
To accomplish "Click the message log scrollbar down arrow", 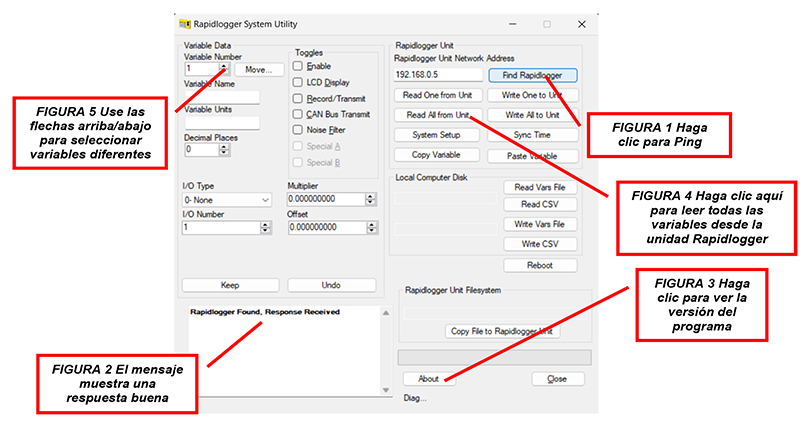I will [x=386, y=390].
